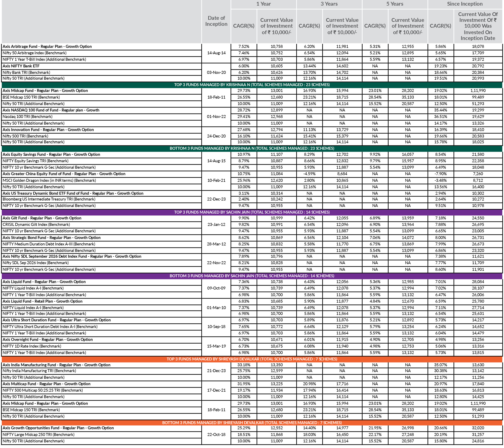Click 'Axis Ultra Short Duration Fund - Regular Plan'
504x448 pixels.
pyautogui.click(x=57, y=320)
